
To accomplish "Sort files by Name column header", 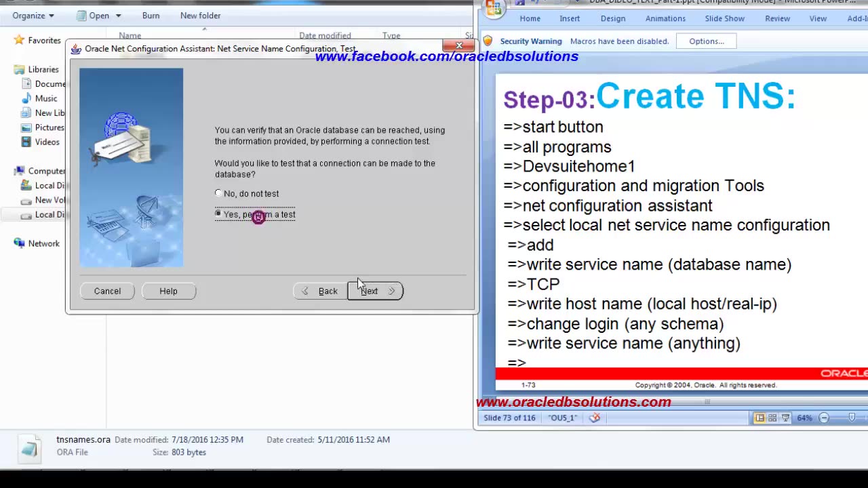I will pyautogui.click(x=130, y=36).
